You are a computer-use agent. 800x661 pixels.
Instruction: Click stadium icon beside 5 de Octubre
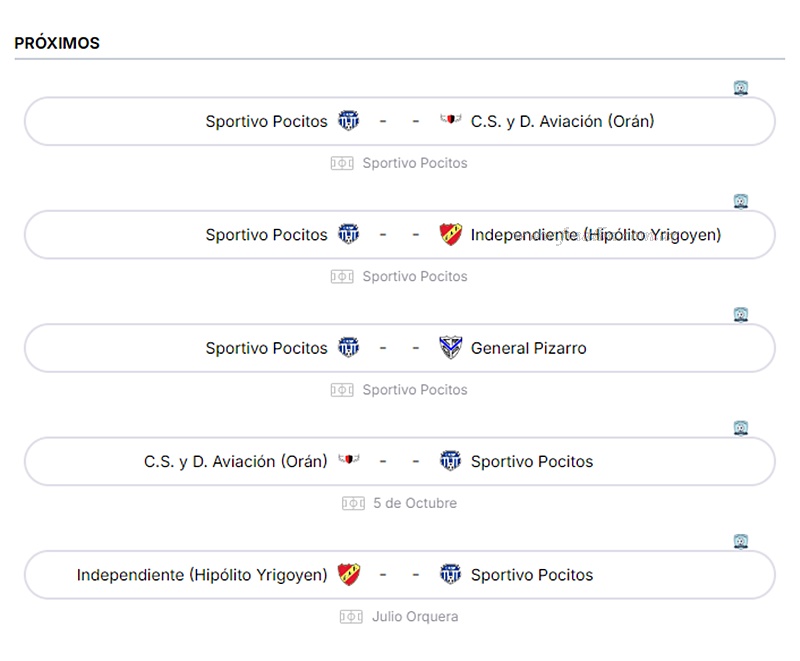coord(353,504)
